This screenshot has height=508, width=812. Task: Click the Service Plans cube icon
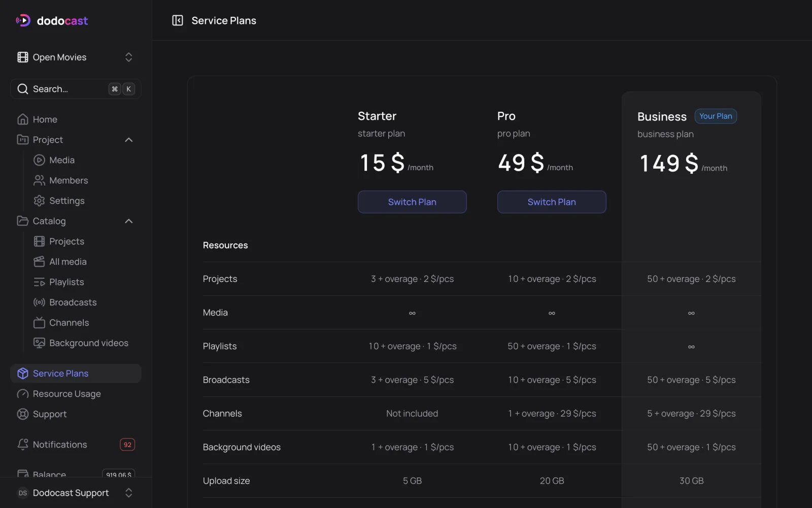pyautogui.click(x=23, y=373)
